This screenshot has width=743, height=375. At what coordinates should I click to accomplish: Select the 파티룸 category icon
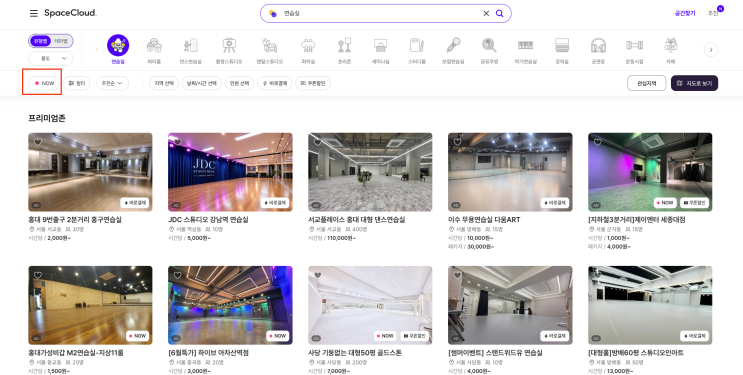click(x=154, y=46)
